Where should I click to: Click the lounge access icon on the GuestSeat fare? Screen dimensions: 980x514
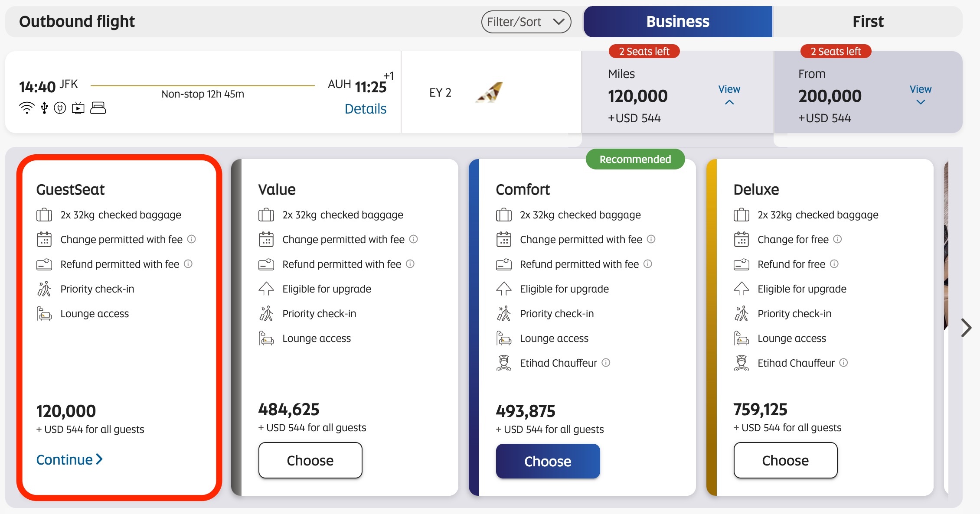click(x=43, y=313)
